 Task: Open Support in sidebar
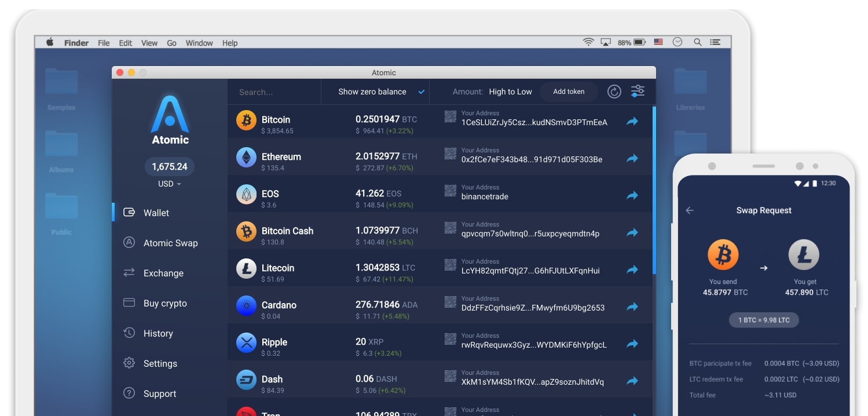coord(160,393)
